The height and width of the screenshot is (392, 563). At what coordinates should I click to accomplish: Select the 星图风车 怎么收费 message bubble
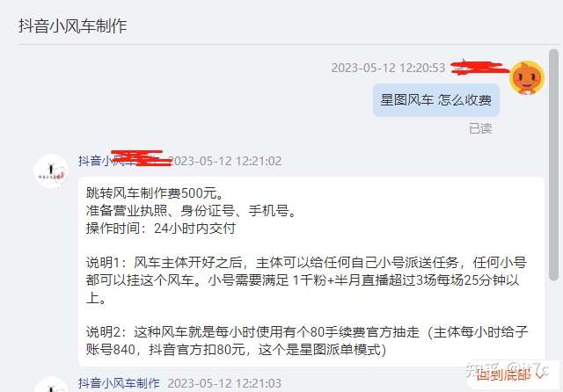coord(436,100)
